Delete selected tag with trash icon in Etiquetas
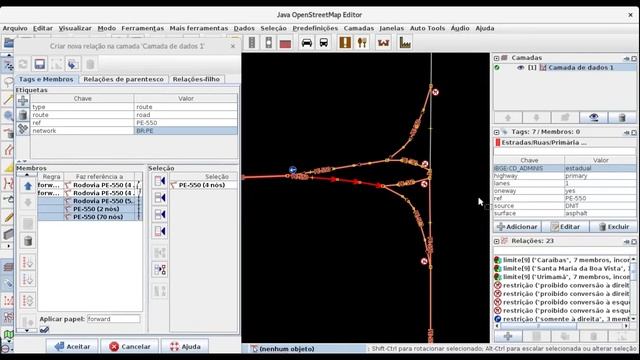The width and height of the screenshot is (640, 360). tap(23, 115)
